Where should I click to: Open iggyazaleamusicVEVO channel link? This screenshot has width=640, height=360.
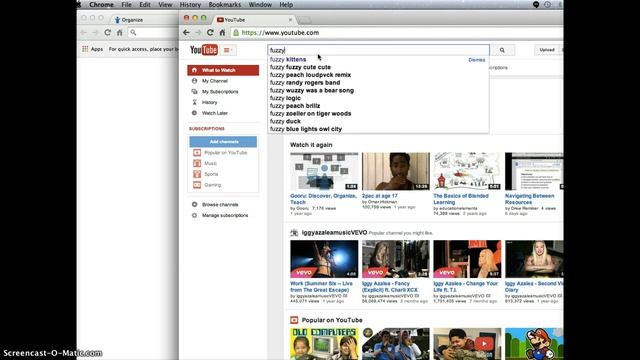tap(334, 233)
